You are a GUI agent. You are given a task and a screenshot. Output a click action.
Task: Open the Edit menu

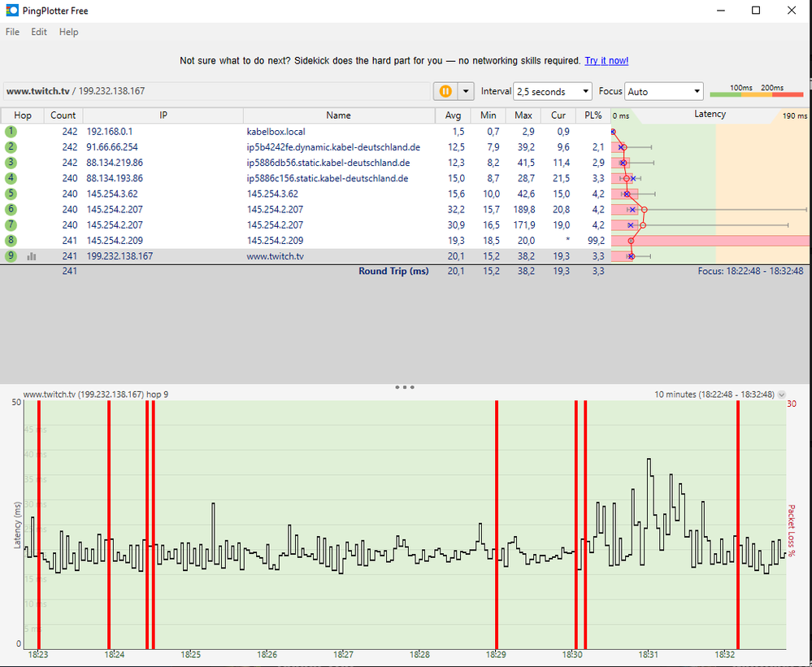tap(39, 32)
